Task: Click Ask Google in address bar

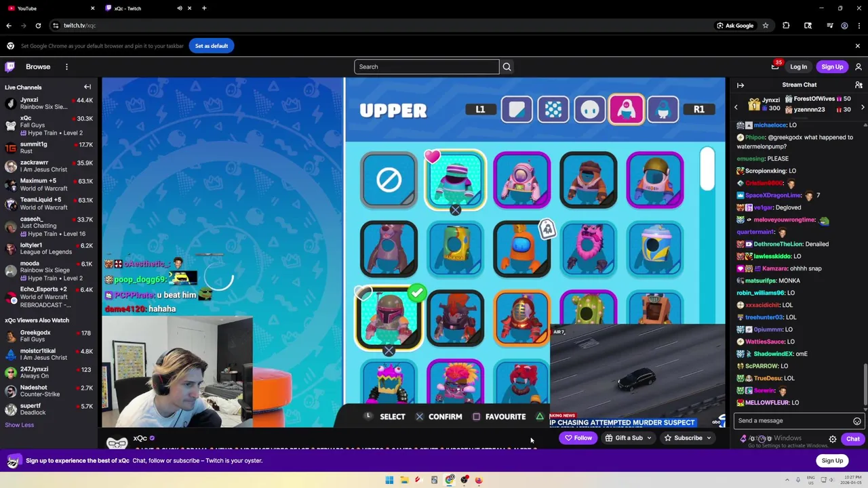Action: click(x=735, y=25)
